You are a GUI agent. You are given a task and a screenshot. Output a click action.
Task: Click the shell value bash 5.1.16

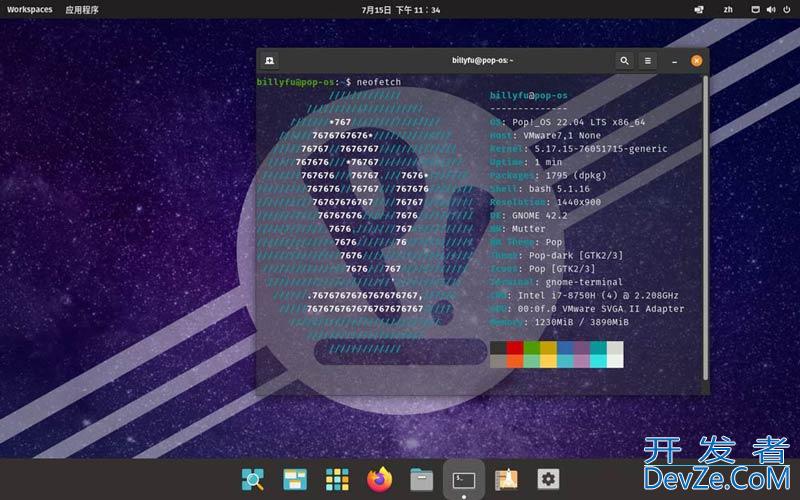[559, 189]
